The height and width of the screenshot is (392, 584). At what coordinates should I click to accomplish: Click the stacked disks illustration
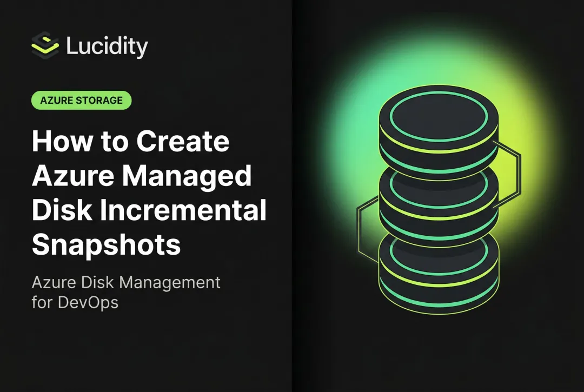(x=439, y=199)
